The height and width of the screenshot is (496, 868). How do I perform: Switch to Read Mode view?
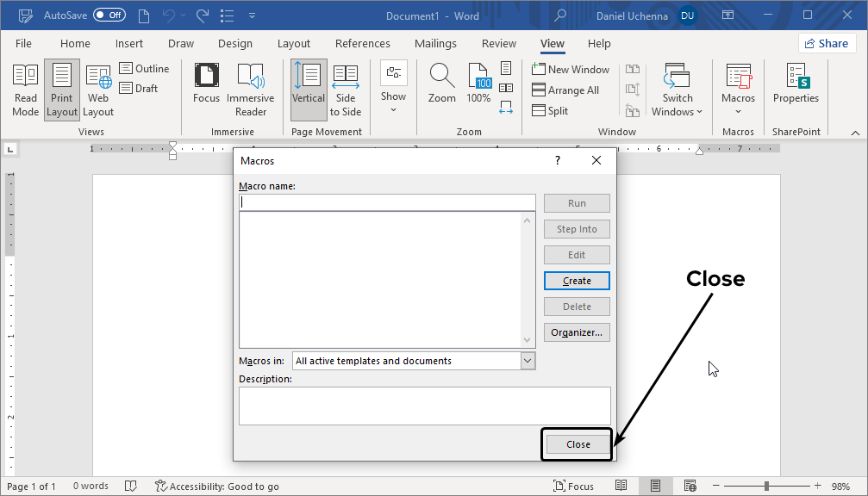(25, 89)
